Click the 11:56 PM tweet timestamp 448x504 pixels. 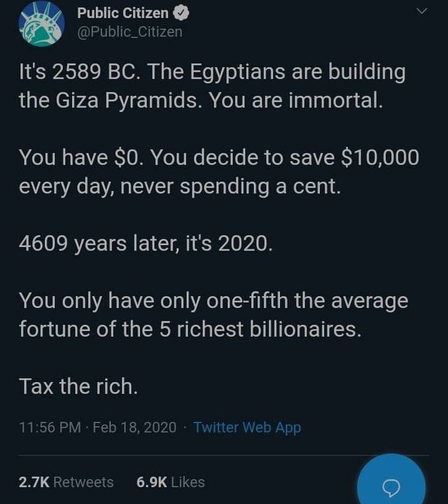click(49, 427)
